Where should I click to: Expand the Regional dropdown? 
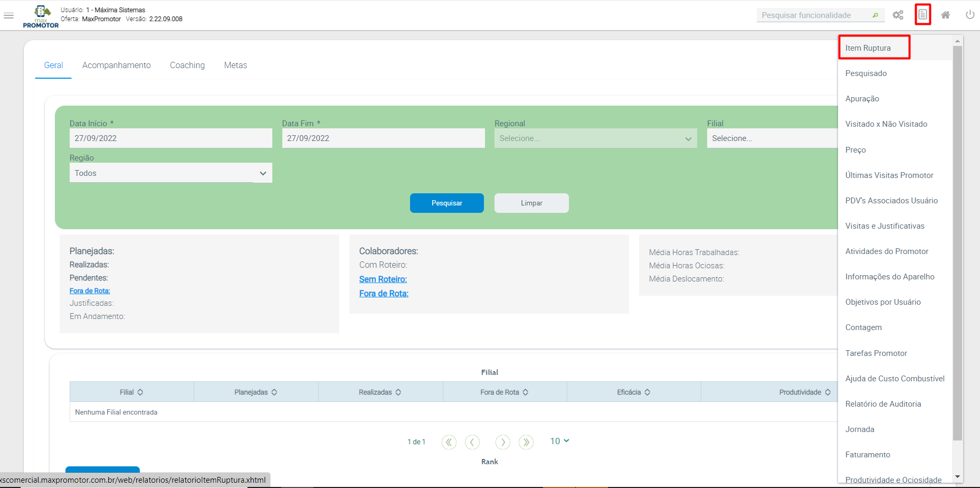(595, 138)
